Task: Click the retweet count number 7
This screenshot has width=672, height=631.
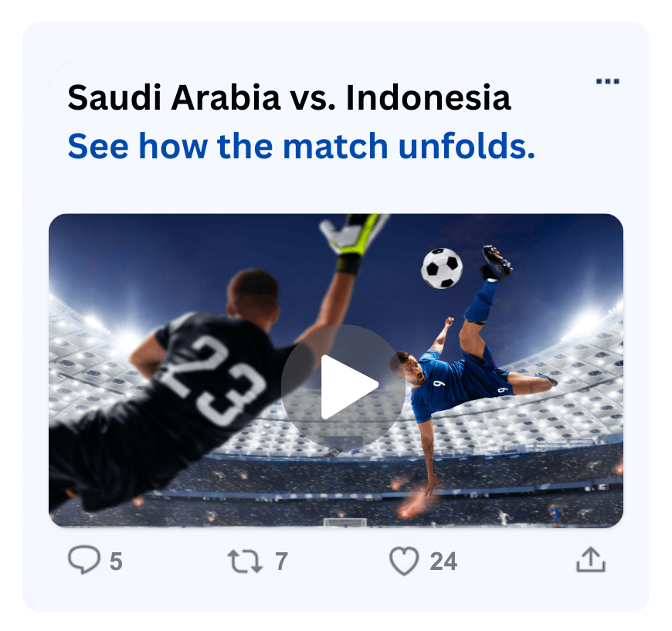Action: point(281,561)
